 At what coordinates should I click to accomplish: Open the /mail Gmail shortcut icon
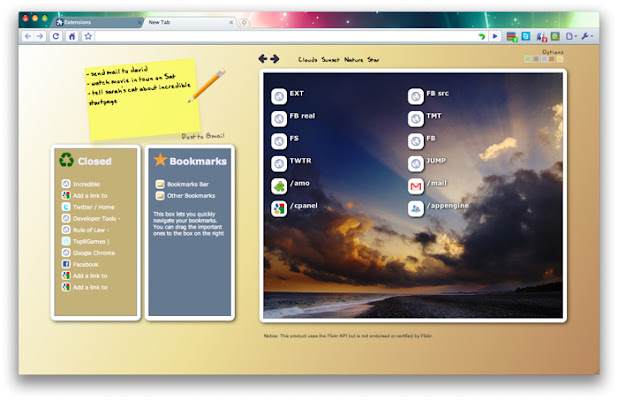(416, 186)
